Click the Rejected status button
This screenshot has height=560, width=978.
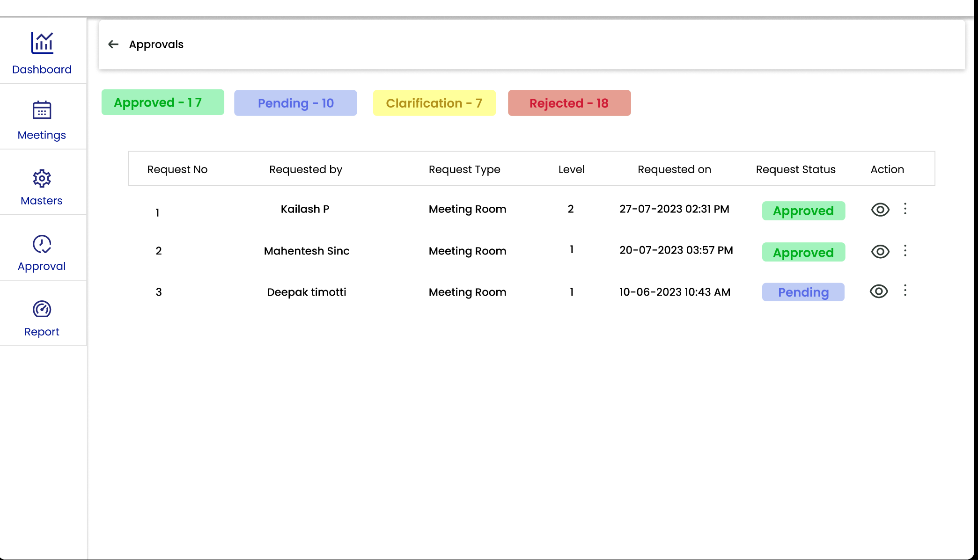[570, 103]
